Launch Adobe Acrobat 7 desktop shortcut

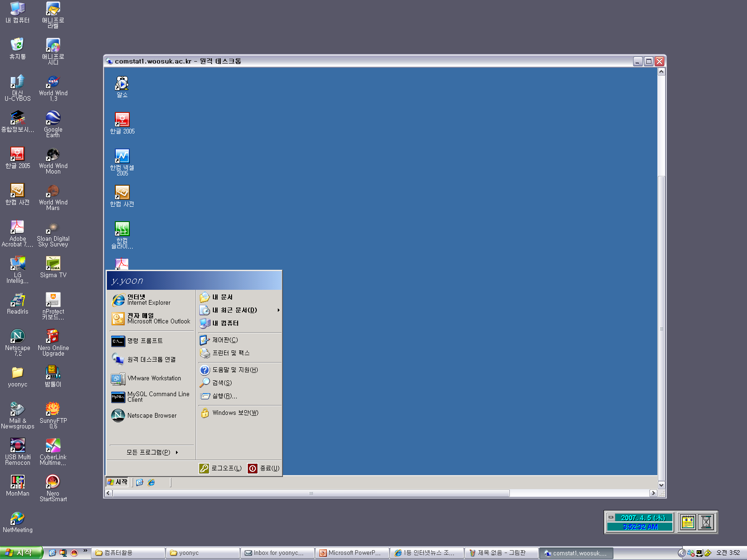18,233
